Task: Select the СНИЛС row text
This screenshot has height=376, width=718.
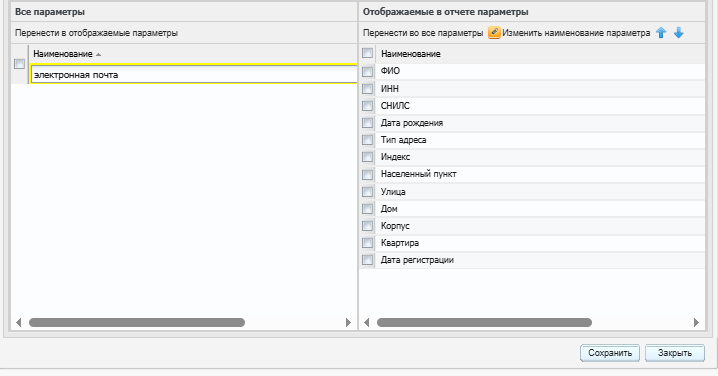Action: [395, 106]
